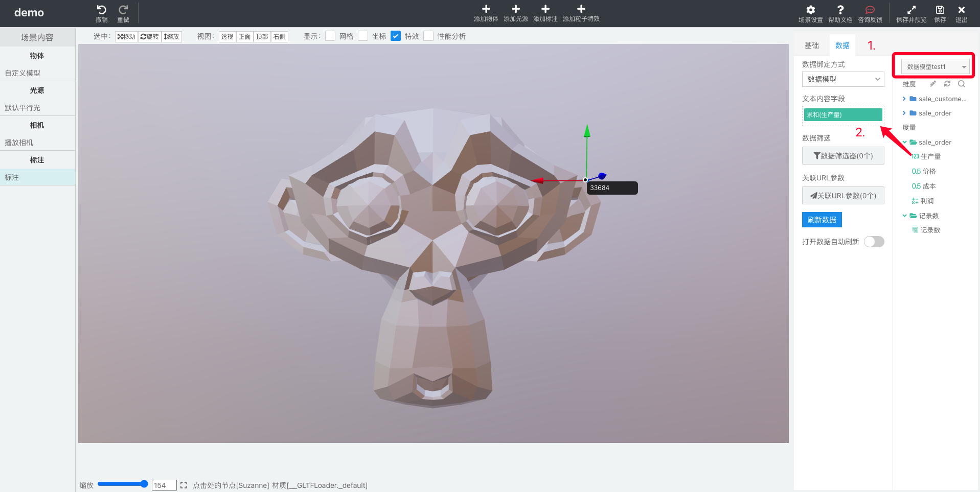Click the zoom slider handle

coord(144,484)
